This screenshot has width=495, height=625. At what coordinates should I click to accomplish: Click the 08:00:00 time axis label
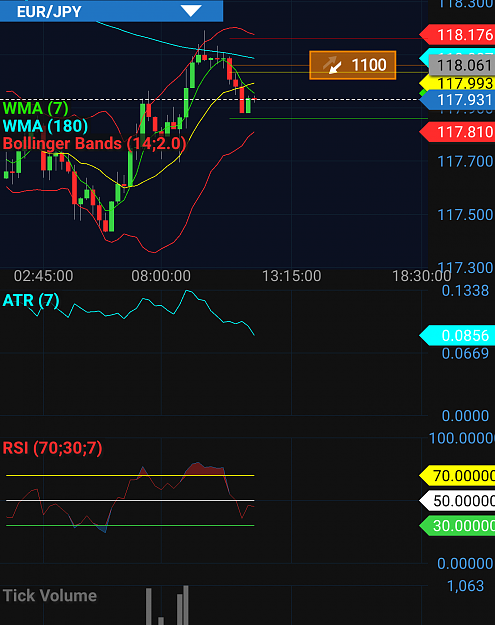(161, 276)
